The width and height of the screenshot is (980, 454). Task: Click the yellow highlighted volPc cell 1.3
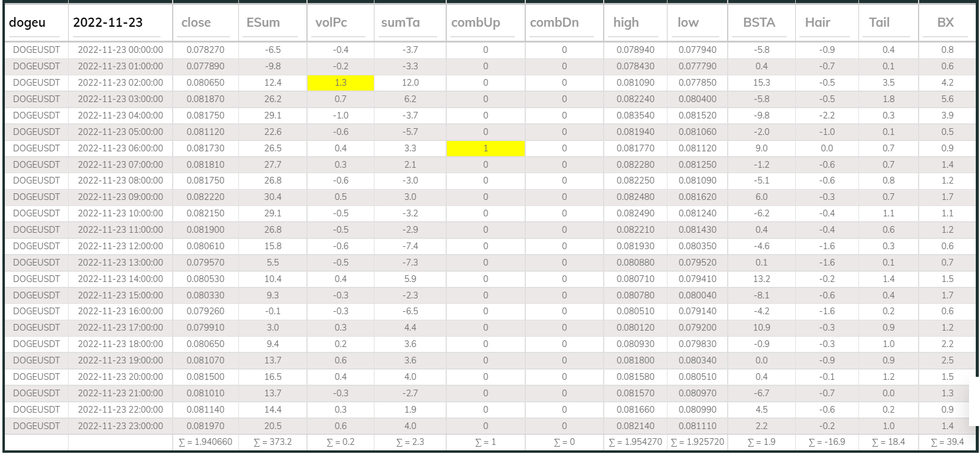(x=340, y=83)
